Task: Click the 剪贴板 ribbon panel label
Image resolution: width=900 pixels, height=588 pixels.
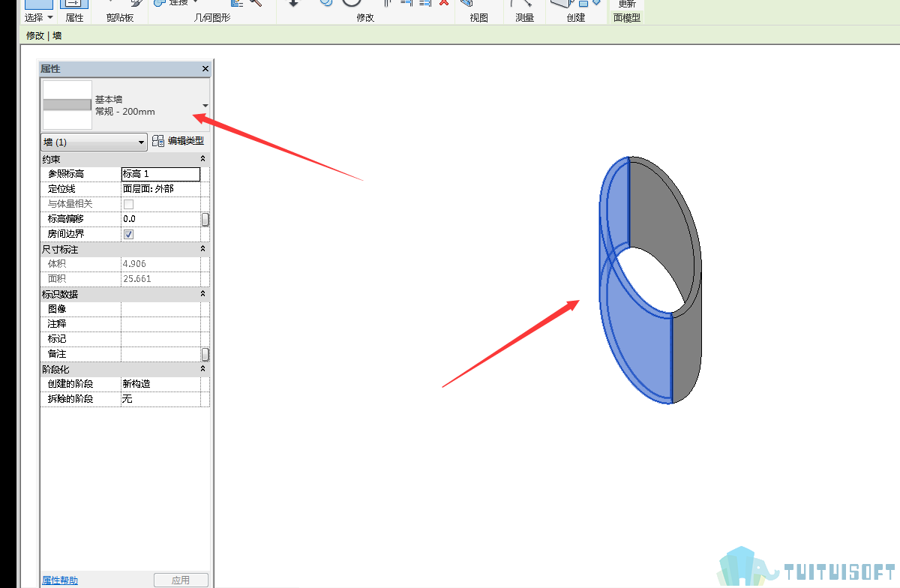Action: coord(120,17)
